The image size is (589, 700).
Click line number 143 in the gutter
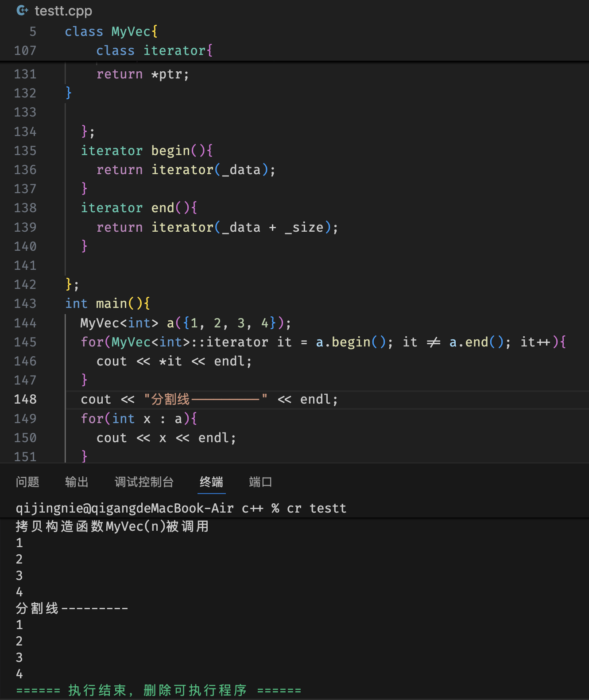click(x=25, y=303)
